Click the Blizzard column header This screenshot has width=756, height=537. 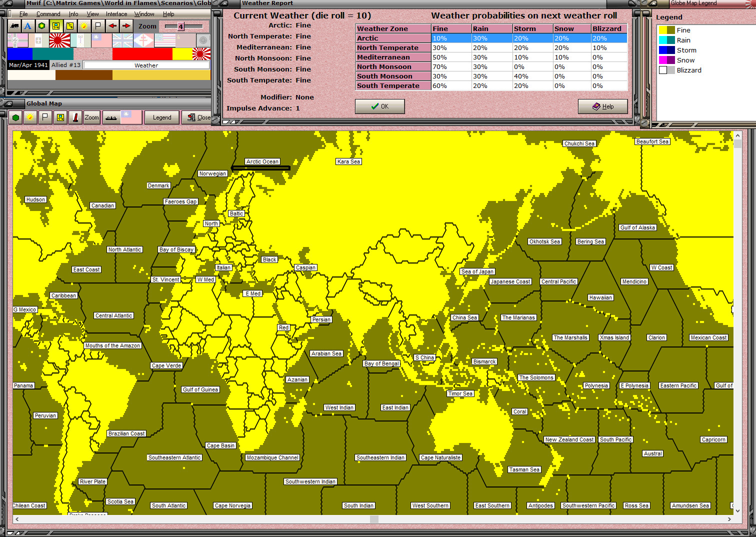click(x=609, y=28)
